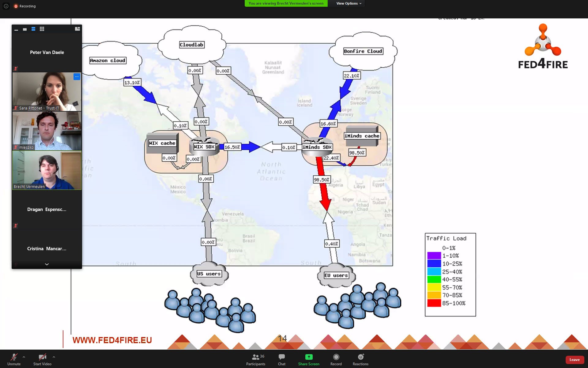
Task: Click the blue 10-25% legend swatch
Action: point(434,264)
